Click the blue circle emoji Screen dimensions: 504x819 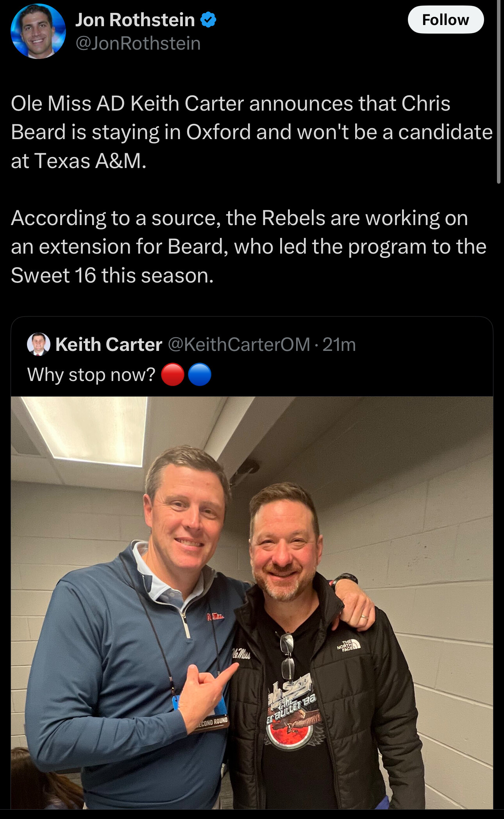200,375
